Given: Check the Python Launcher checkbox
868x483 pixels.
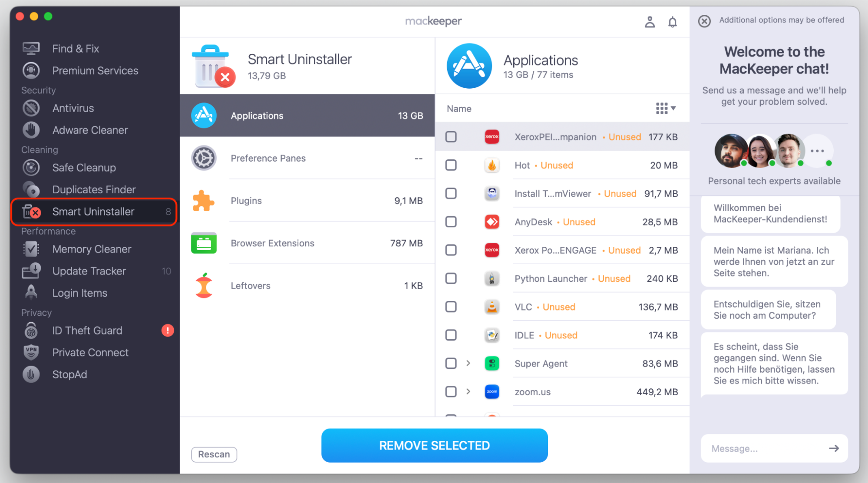Looking at the screenshot, I should click(x=451, y=278).
